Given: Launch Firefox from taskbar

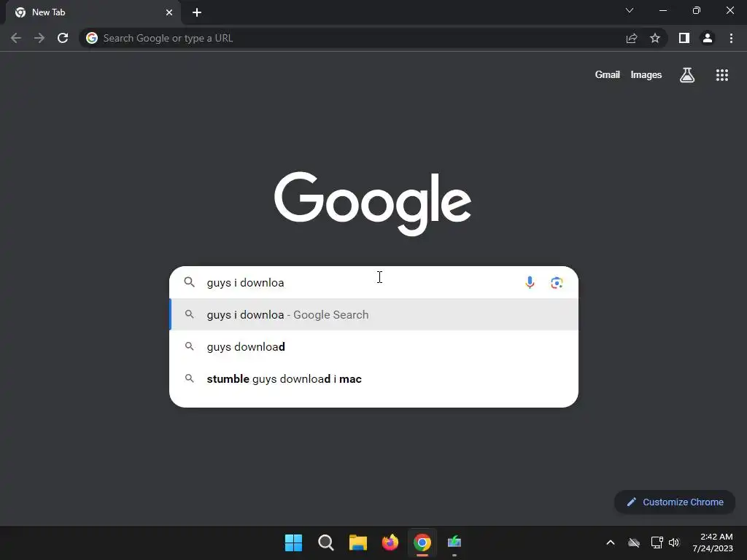Looking at the screenshot, I should [390, 542].
